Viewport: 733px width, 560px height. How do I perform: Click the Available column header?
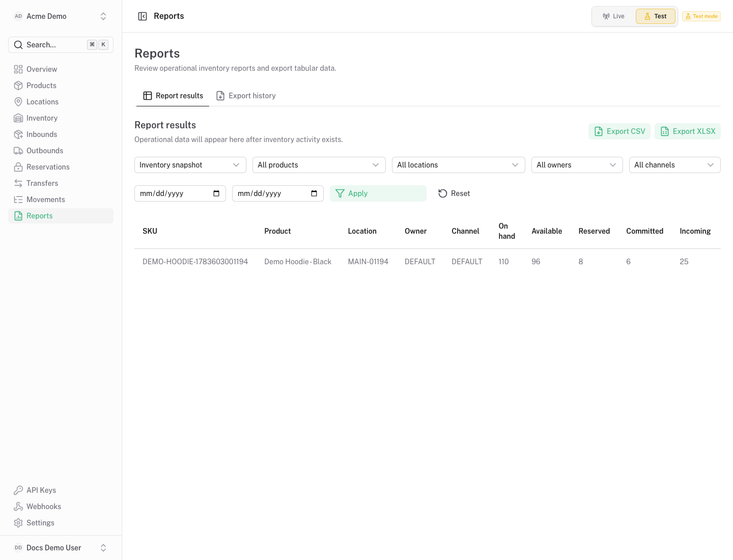pos(547,231)
